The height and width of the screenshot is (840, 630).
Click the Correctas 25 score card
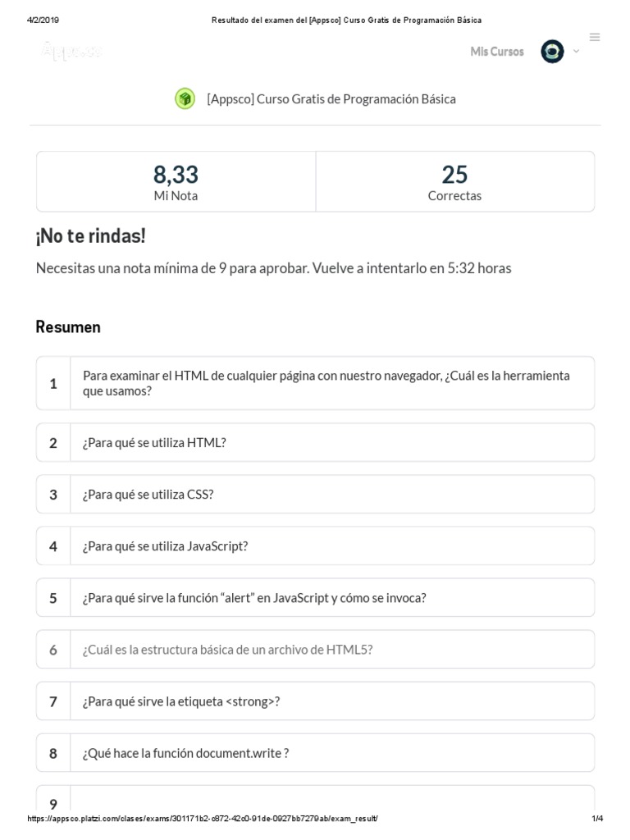pos(454,182)
